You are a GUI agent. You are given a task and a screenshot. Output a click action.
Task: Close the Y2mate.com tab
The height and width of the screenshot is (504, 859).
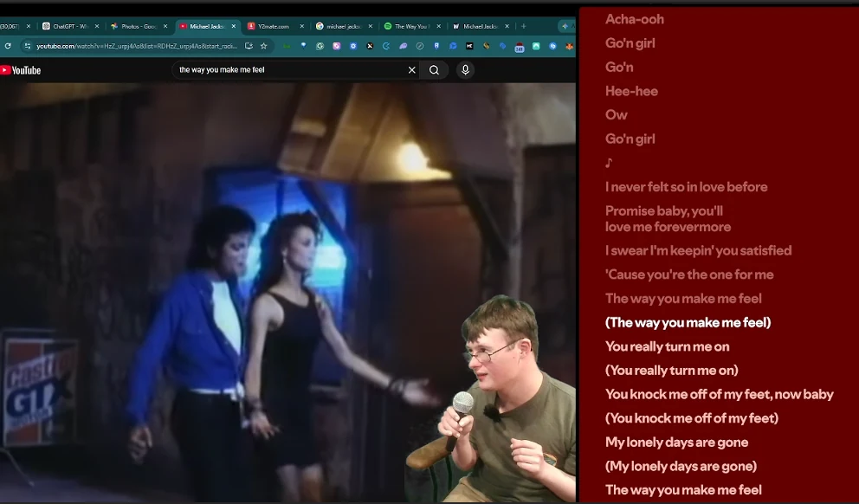302,26
